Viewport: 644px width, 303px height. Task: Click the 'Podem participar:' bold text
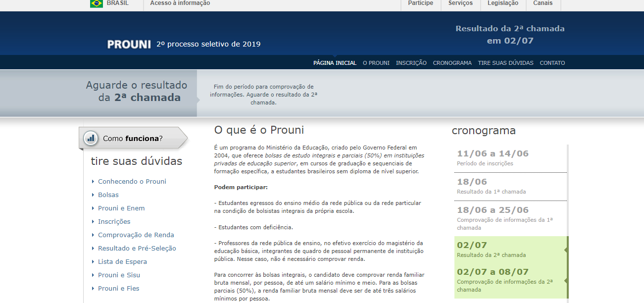click(x=241, y=187)
